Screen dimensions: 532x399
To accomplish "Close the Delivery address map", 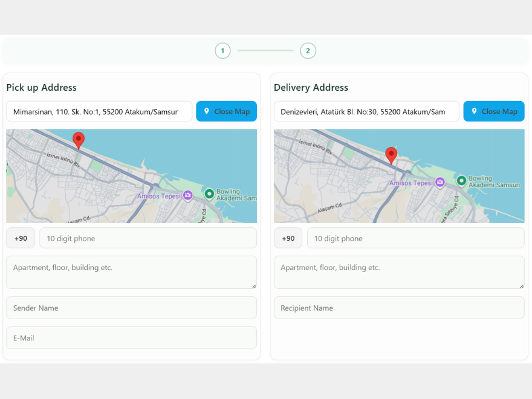I will (494, 111).
